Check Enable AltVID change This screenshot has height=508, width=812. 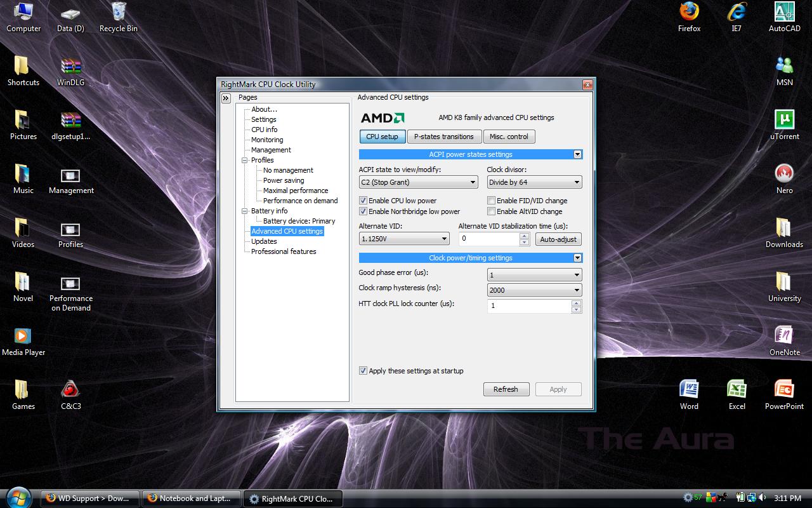[491, 211]
